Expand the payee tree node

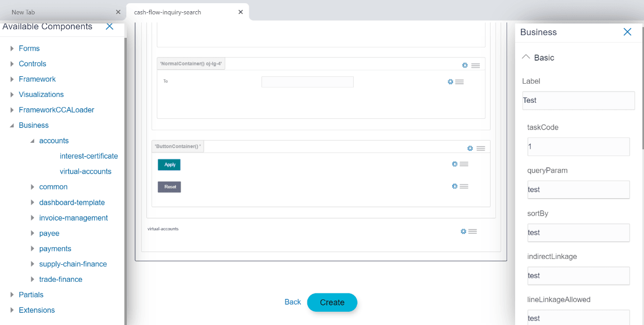pyautogui.click(x=32, y=233)
